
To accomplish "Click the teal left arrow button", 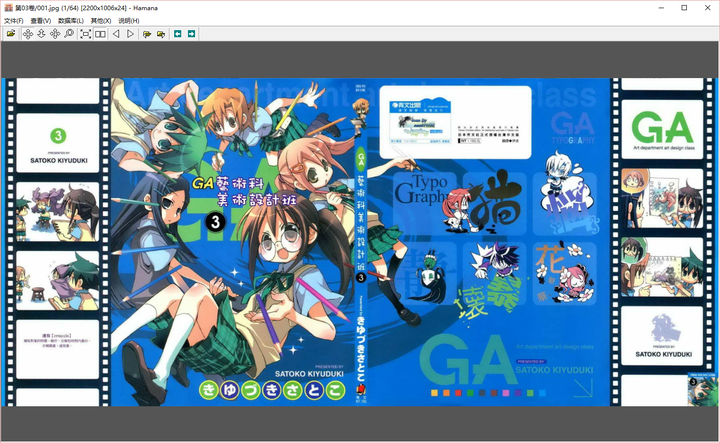I will click(x=178, y=34).
